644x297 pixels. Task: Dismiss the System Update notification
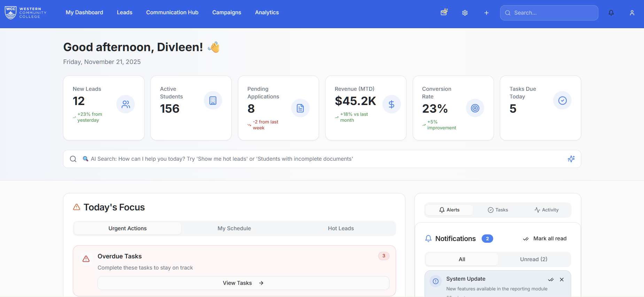561,280
